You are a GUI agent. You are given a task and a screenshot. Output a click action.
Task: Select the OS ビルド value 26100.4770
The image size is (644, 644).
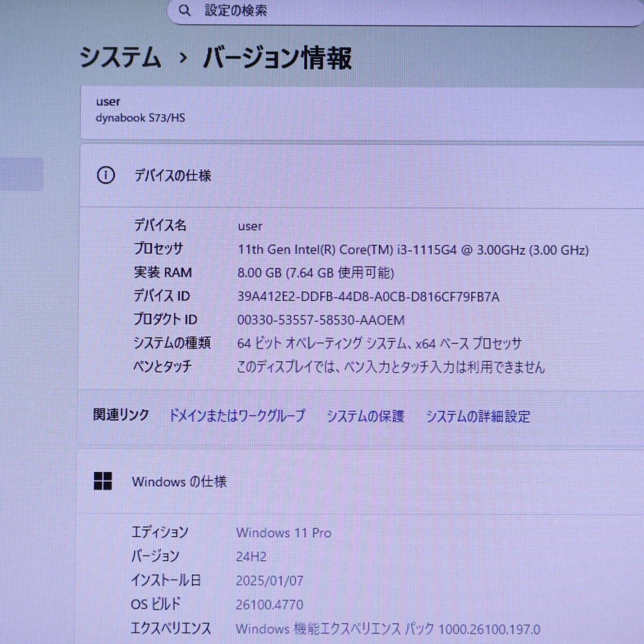269,605
